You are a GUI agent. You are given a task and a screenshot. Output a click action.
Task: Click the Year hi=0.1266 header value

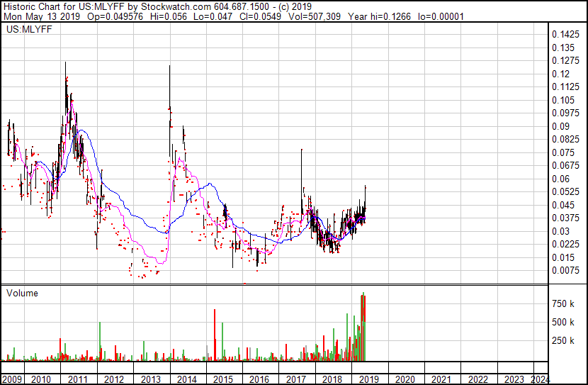point(379,16)
